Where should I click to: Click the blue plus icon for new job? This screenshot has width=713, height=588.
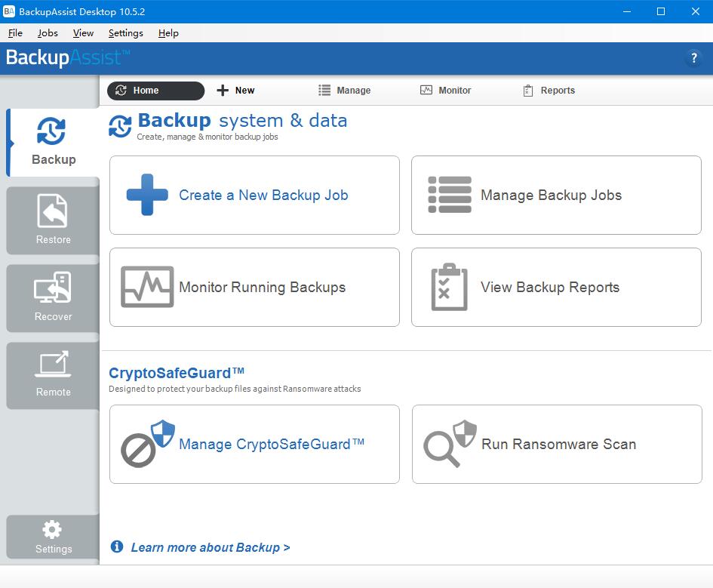(147, 195)
